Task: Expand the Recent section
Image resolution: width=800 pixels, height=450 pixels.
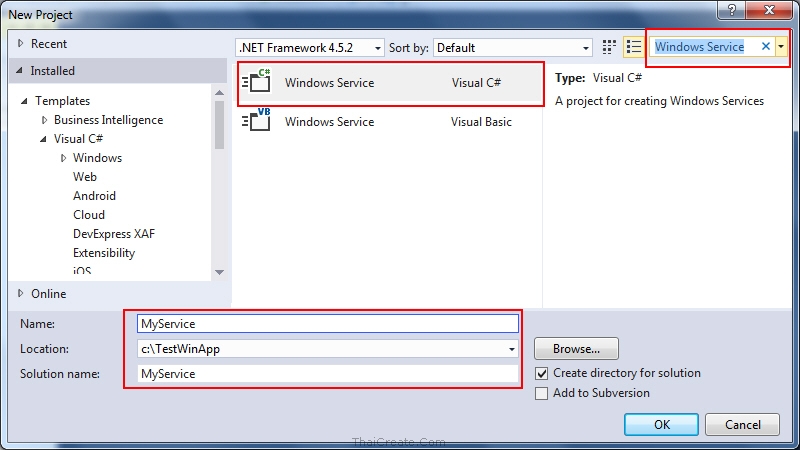Action: click(22, 44)
